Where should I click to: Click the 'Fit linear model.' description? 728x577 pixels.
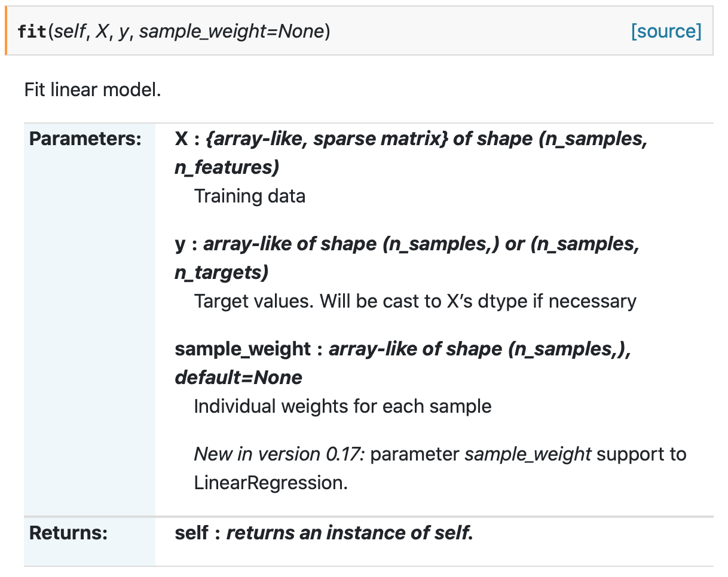(x=93, y=91)
